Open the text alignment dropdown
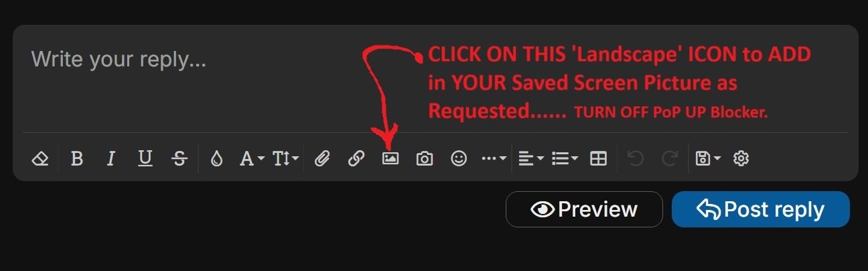Screen dimensions: 868x271 point(531,159)
